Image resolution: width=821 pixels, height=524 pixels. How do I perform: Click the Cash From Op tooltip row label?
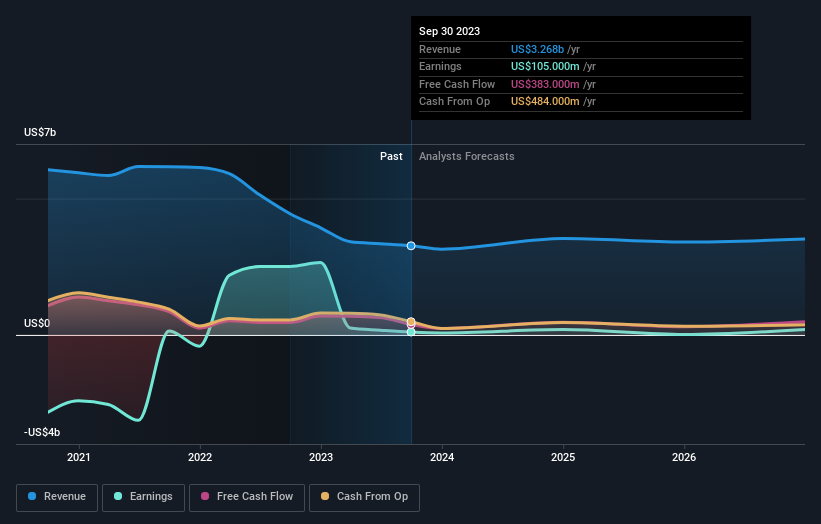coord(454,102)
